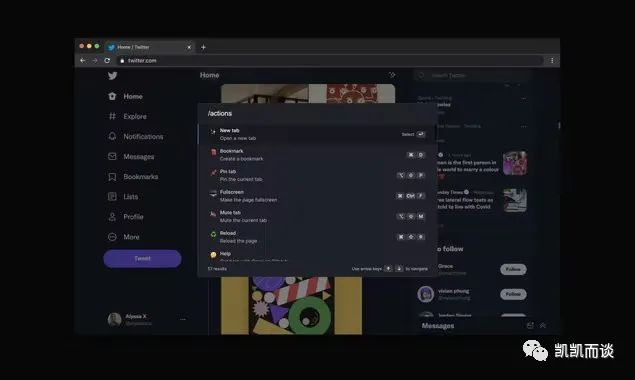Click the browser reload icon

(107, 60)
